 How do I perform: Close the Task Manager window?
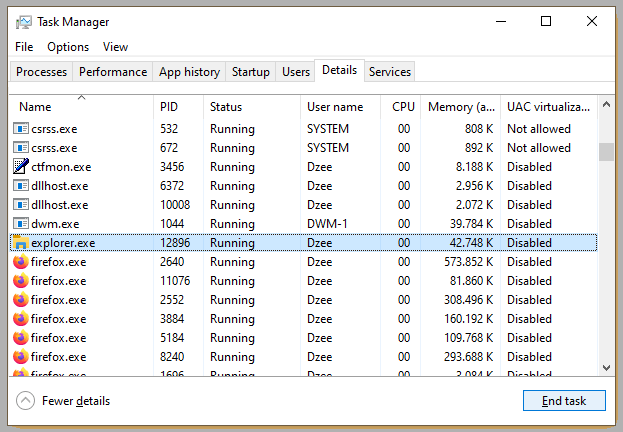(592, 21)
